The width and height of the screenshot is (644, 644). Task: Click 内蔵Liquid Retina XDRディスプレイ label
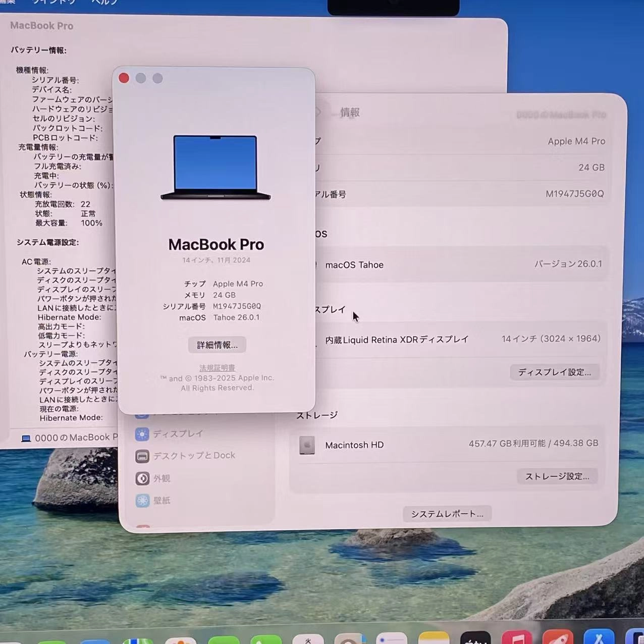397,340
